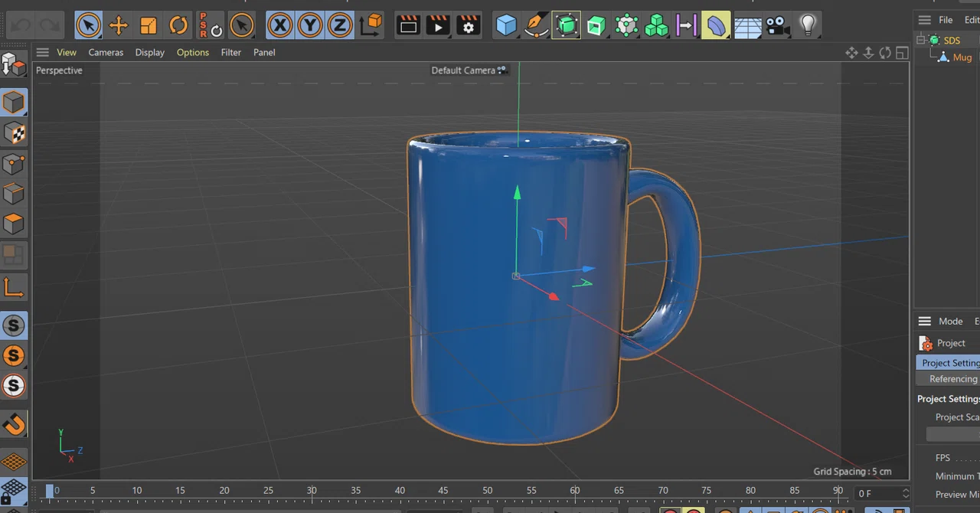Open the Object Manager hamburger menu
Viewport: 980px width, 513px height.
click(925, 20)
